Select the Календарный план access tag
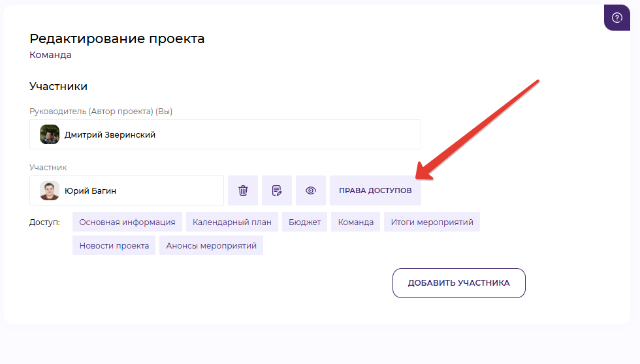Image resolution: width=640 pixels, height=364 pixels. [x=232, y=222]
